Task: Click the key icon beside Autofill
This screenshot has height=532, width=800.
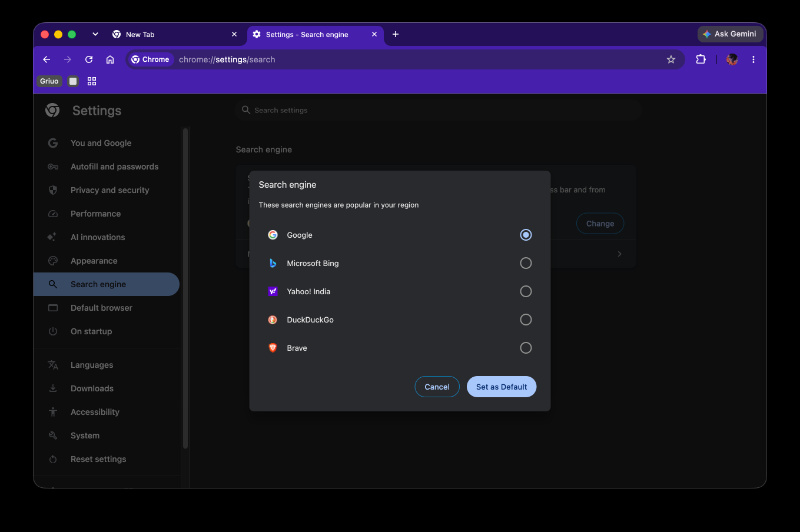Action: [53, 167]
